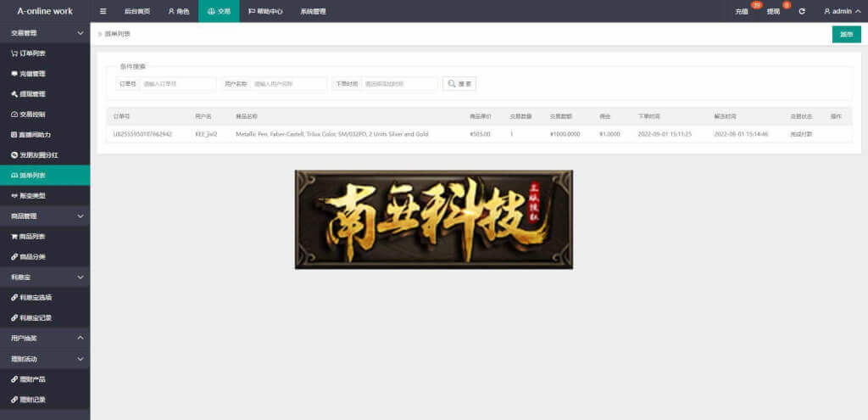Click the 2022-09-01 15:11:25 order time

[x=665, y=134]
